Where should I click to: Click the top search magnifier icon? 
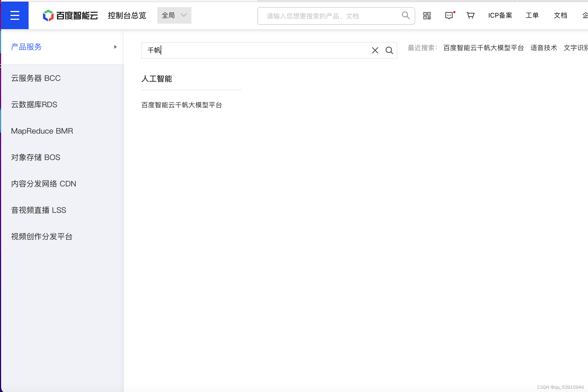(x=406, y=15)
